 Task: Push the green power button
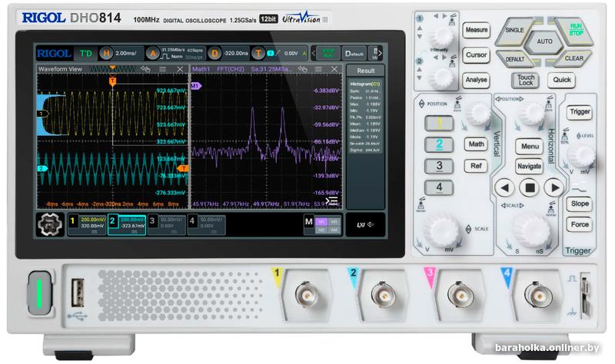point(39,293)
